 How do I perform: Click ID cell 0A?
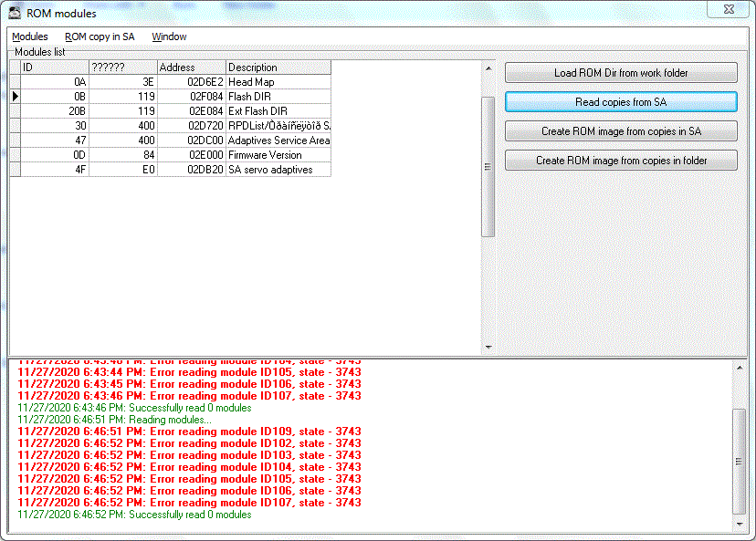tap(55, 82)
